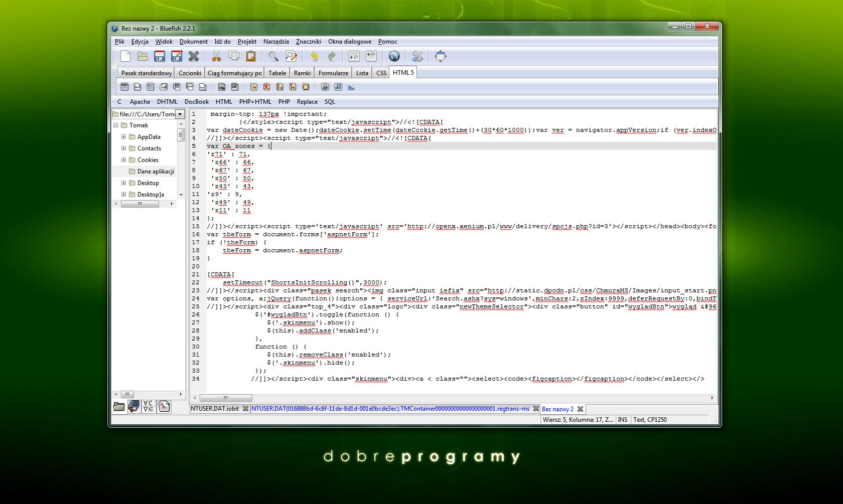Insert HTML5 section tag icon
This screenshot has width=843, height=504.
point(124,87)
